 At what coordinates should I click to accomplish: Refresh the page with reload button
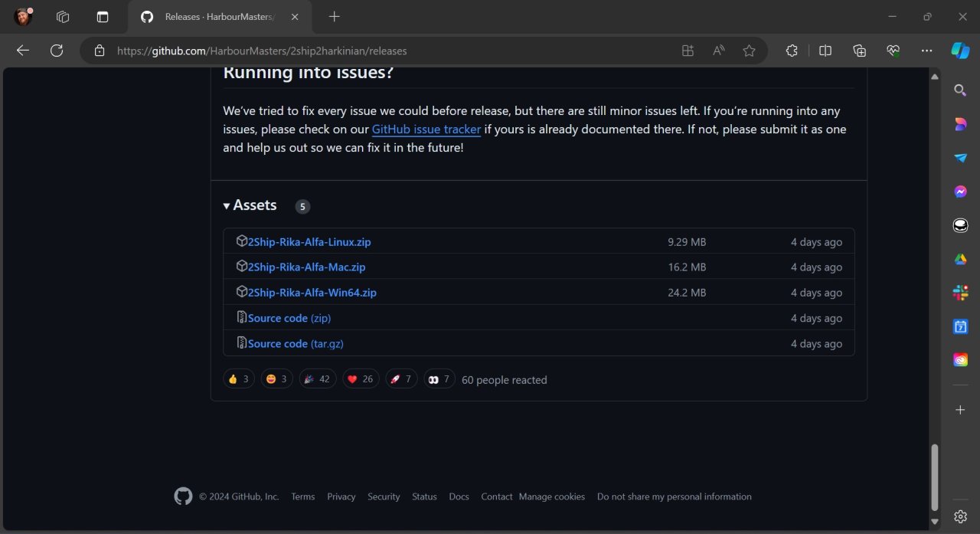pyautogui.click(x=57, y=51)
